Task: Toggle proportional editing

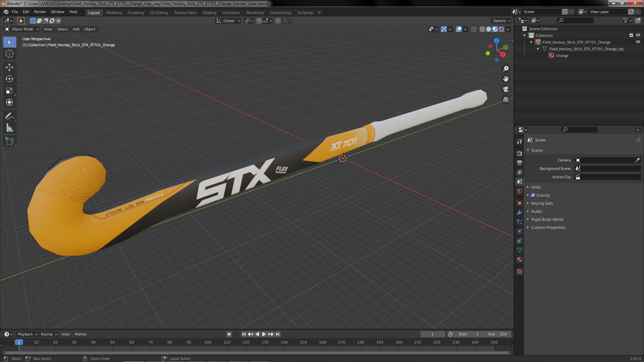Action: (278, 21)
